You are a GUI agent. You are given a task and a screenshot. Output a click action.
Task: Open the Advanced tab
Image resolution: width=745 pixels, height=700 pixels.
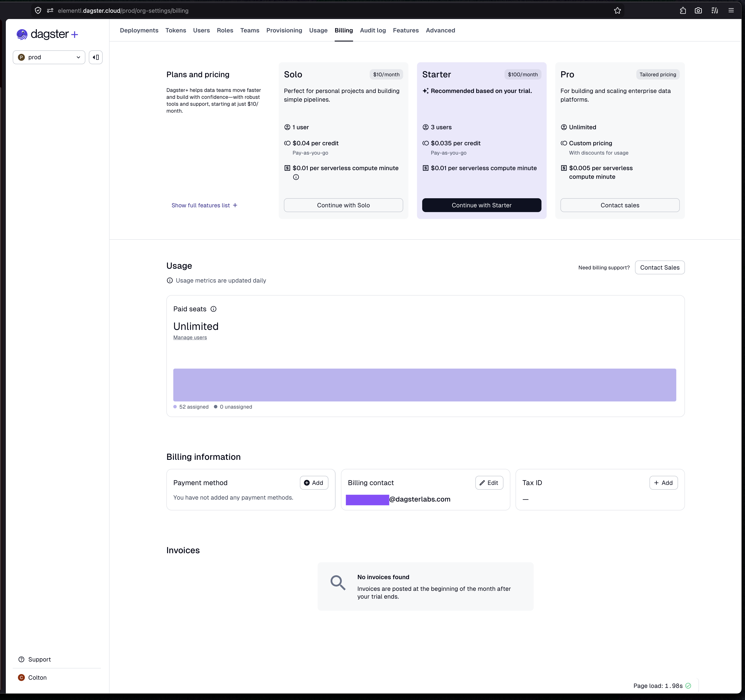[x=440, y=30]
